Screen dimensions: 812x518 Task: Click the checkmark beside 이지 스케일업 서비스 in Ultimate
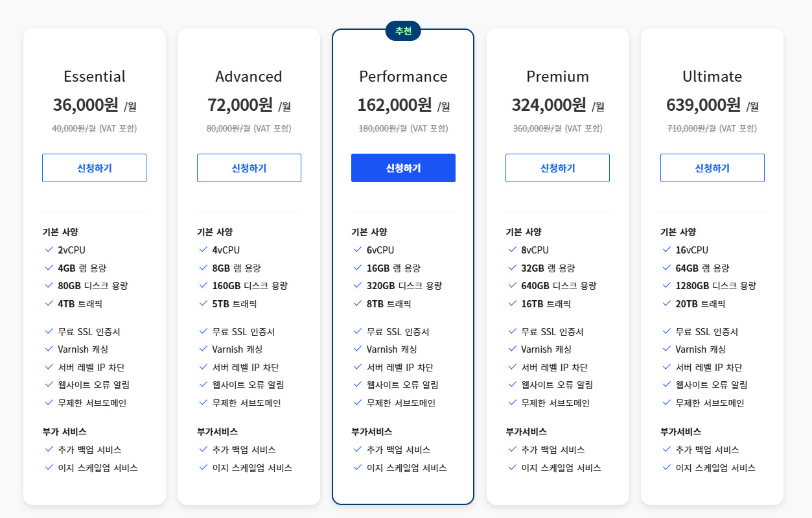[x=666, y=467]
